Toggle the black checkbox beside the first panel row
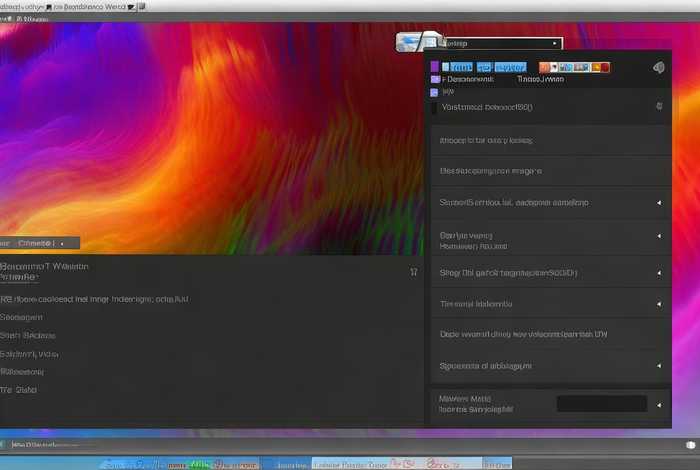 tap(434, 106)
